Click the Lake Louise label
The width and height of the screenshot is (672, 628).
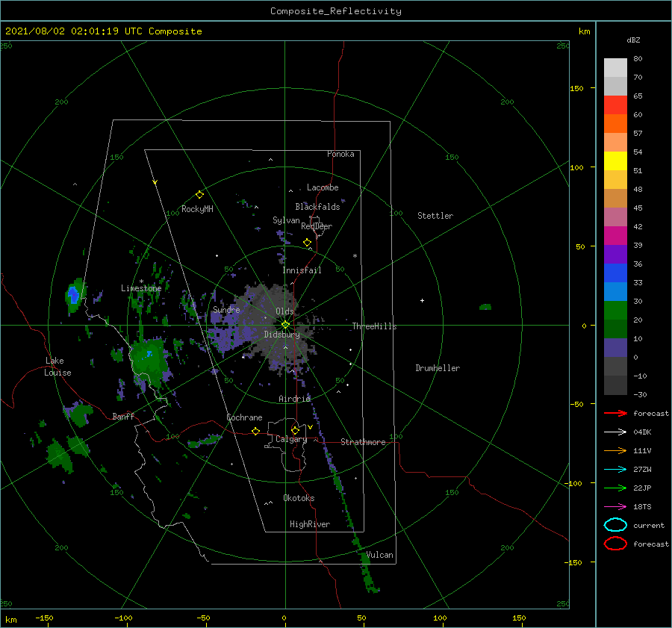(x=57, y=367)
